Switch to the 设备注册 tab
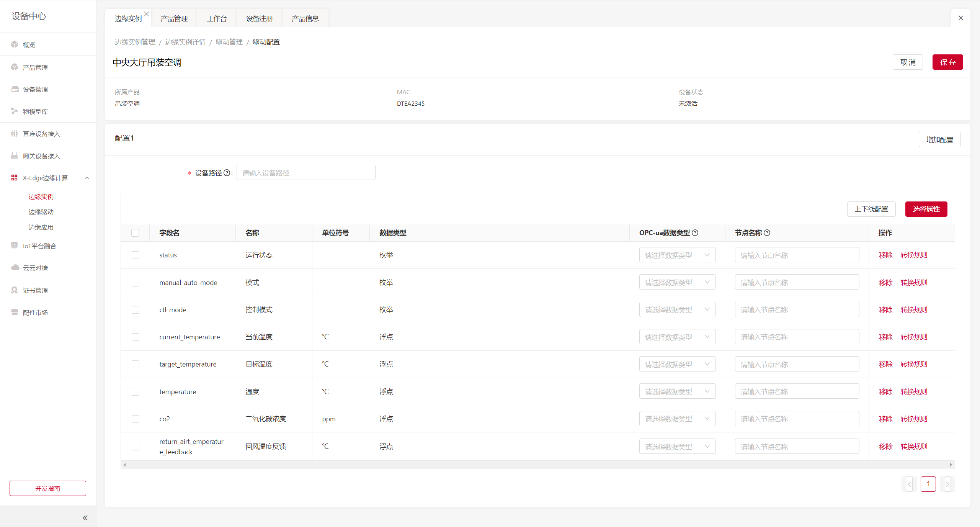Image resolution: width=980 pixels, height=527 pixels. pyautogui.click(x=259, y=18)
